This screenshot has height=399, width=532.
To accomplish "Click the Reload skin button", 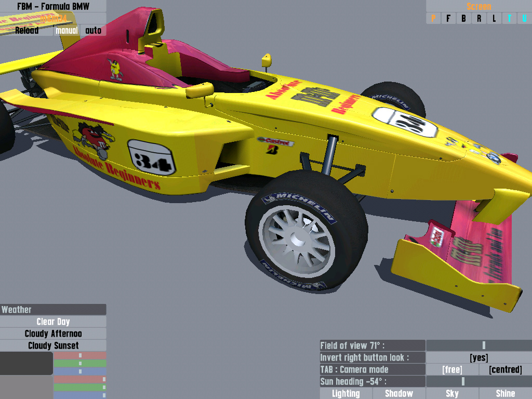I will pyautogui.click(x=26, y=31).
